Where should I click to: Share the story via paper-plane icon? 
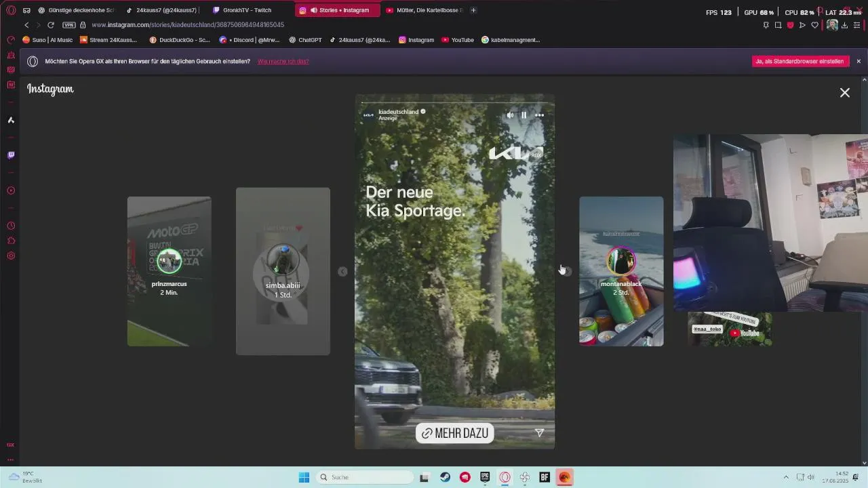(539, 432)
